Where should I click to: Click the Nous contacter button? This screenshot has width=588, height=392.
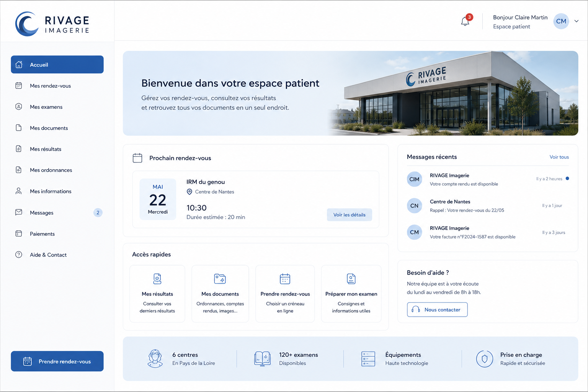pyautogui.click(x=437, y=309)
